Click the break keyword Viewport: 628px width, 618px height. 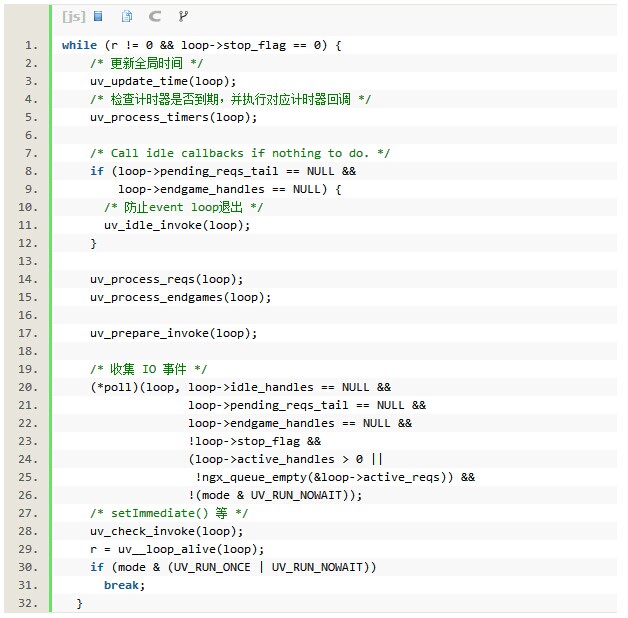coord(124,585)
